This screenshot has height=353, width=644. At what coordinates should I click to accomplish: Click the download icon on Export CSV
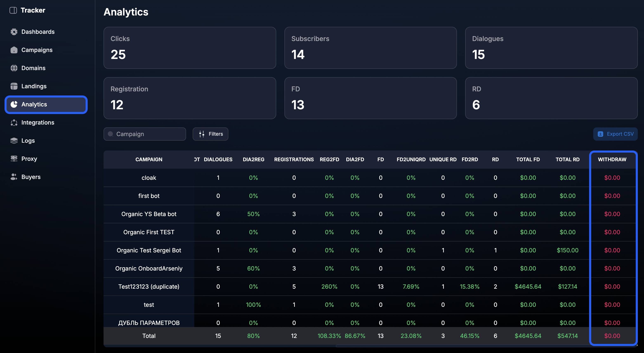point(600,134)
